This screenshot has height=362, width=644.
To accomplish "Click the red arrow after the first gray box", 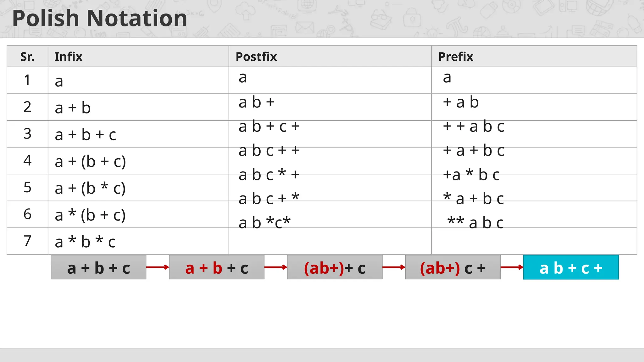I will (x=158, y=267).
